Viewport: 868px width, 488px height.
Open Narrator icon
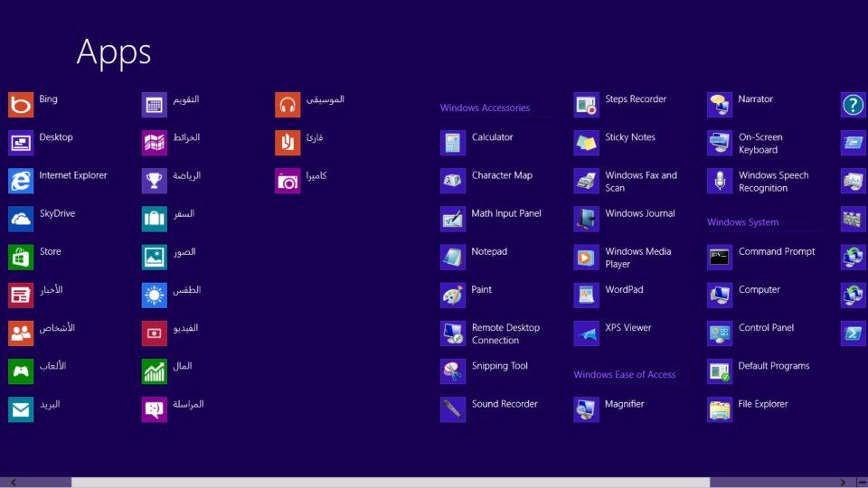coord(720,105)
